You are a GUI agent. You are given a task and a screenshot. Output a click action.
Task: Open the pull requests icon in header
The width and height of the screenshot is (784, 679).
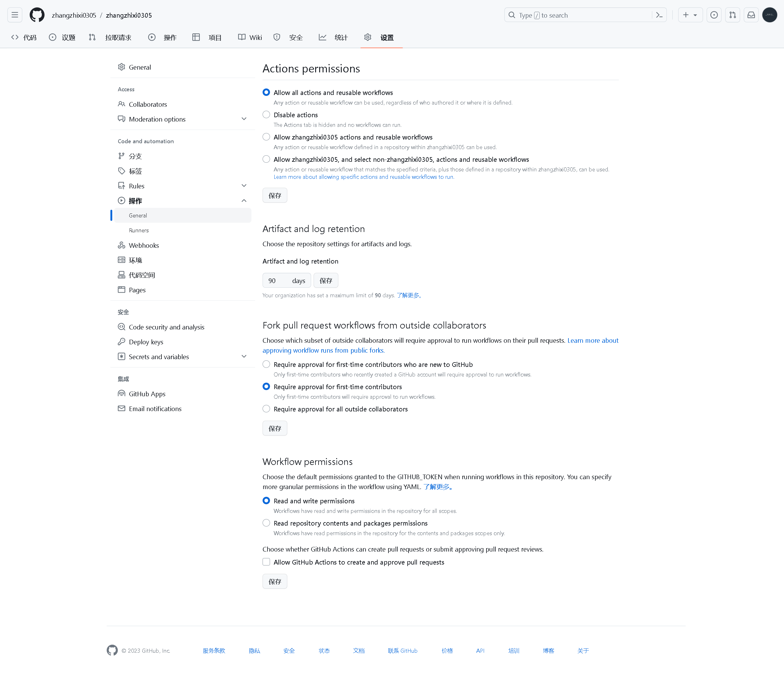[x=732, y=15]
